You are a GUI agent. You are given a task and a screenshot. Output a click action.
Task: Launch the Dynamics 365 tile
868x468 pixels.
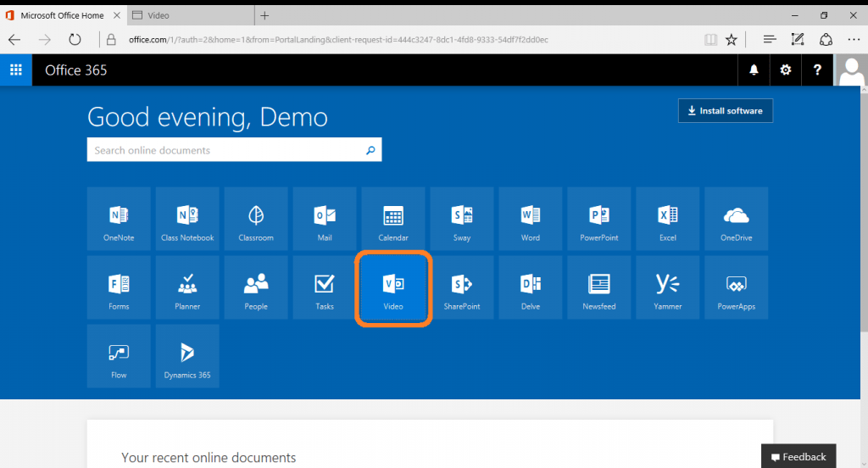click(x=187, y=356)
